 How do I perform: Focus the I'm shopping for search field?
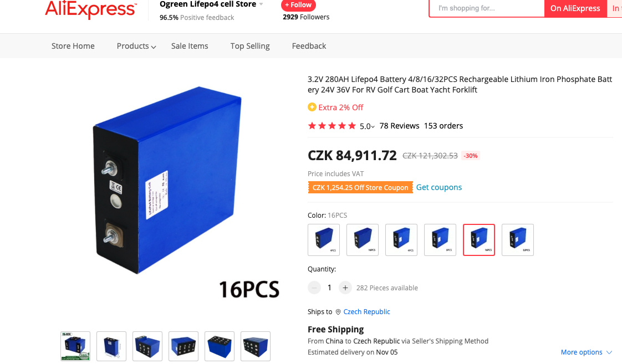[x=487, y=8]
